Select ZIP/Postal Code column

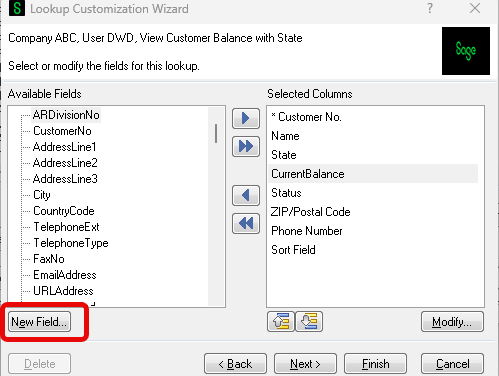[x=373, y=212]
